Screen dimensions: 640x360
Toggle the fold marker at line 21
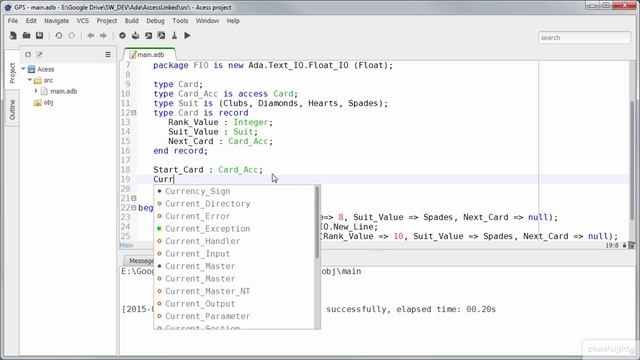(x=134, y=198)
